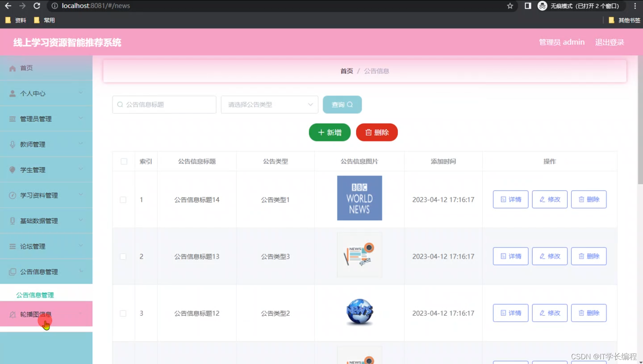Select the bulb icon next to 学生管理
Image resolution: width=643 pixels, height=364 pixels.
click(12, 170)
